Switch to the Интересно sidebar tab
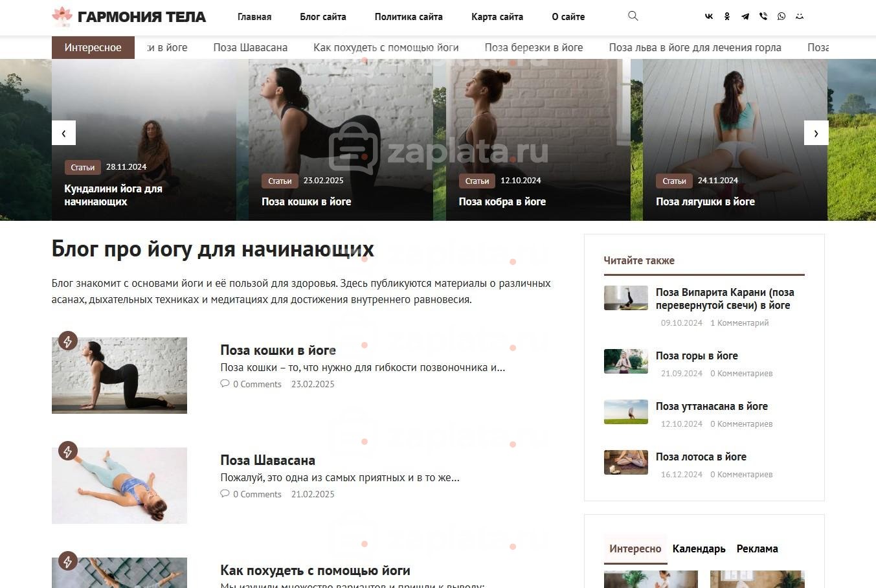This screenshot has height=588, width=876. (635, 548)
